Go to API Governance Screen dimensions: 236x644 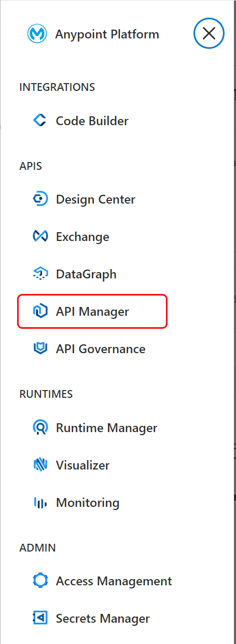point(101,349)
